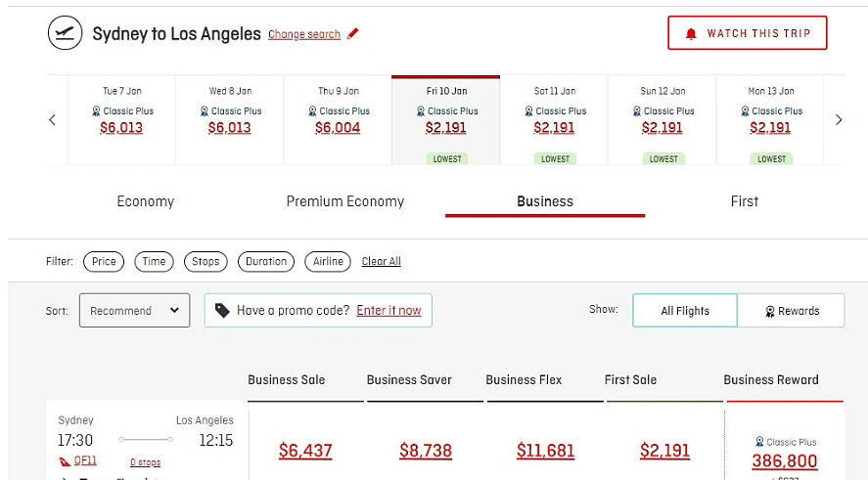Toggle the All Flights view
This screenshot has height=480, width=868.
point(685,311)
